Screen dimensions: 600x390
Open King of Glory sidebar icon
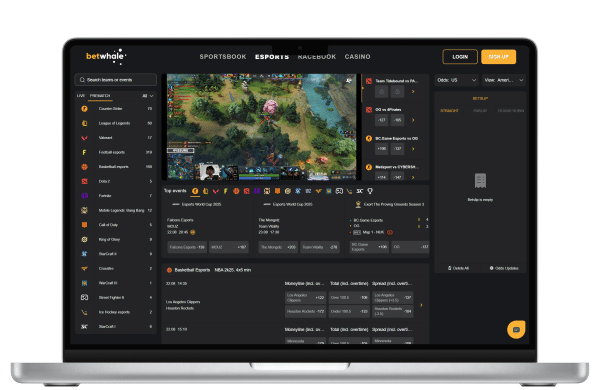pyautogui.click(x=85, y=239)
